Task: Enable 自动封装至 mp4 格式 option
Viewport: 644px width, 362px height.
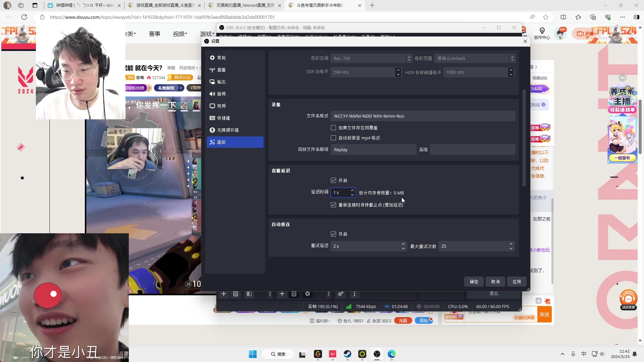Action: coord(333,137)
